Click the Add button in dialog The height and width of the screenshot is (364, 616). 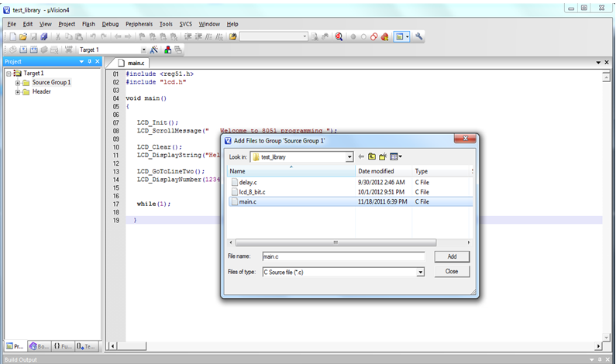[x=452, y=256]
